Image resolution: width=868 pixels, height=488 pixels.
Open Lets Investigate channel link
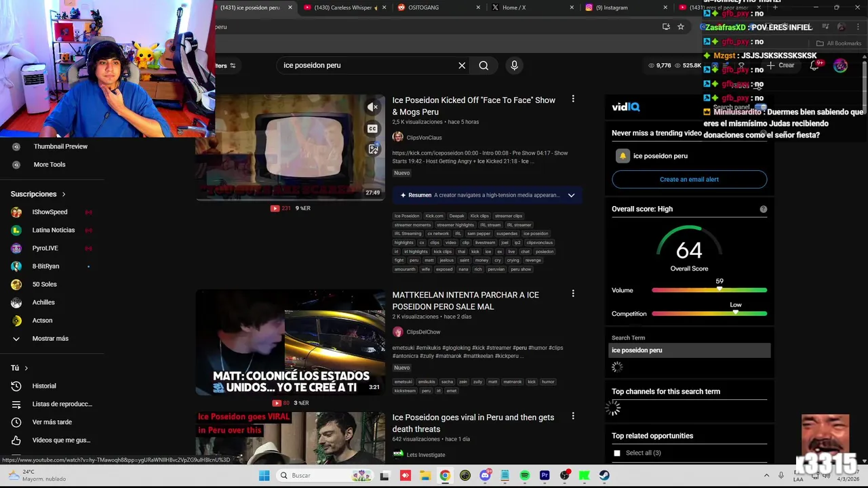click(426, 455)
